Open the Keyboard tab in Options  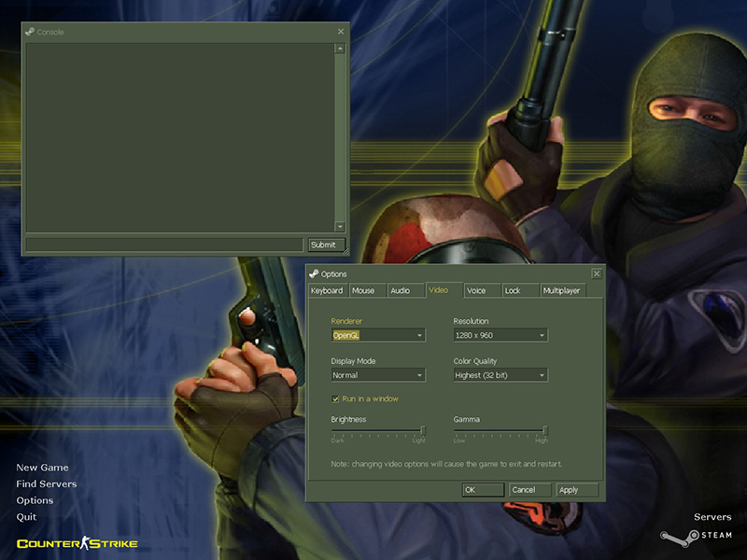pos(328,290)
